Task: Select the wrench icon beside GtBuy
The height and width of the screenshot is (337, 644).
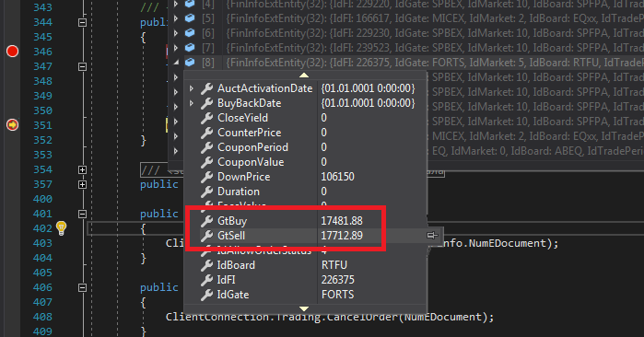Action: pos(207,221)
